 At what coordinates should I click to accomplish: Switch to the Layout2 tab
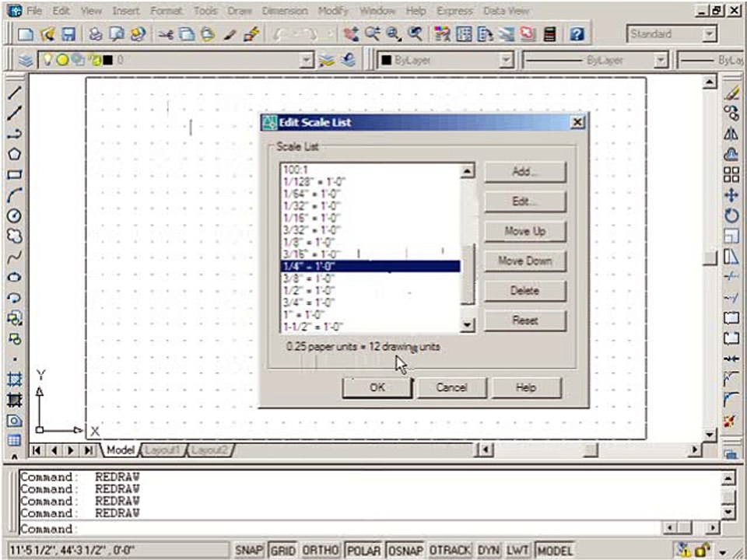tap(210, 450)
